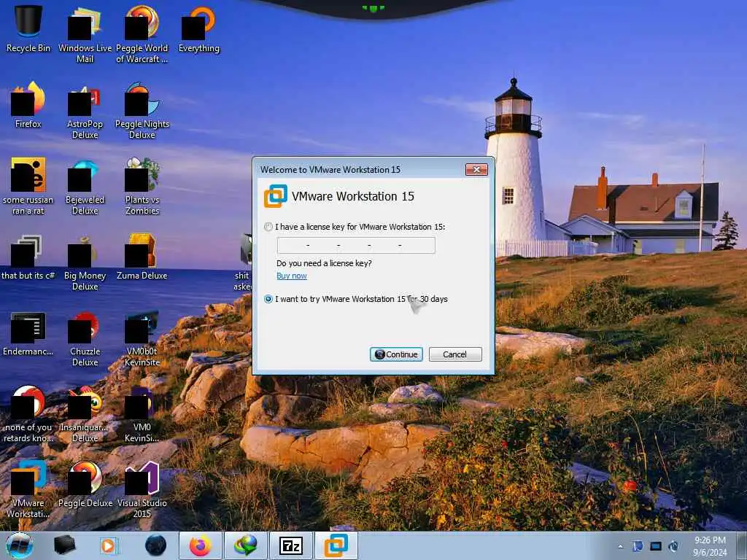Image resolution: width=747 pixels, height=560 pixels.
Task: Open the Windows Start menu orb
Action: [x=20, y=545]
